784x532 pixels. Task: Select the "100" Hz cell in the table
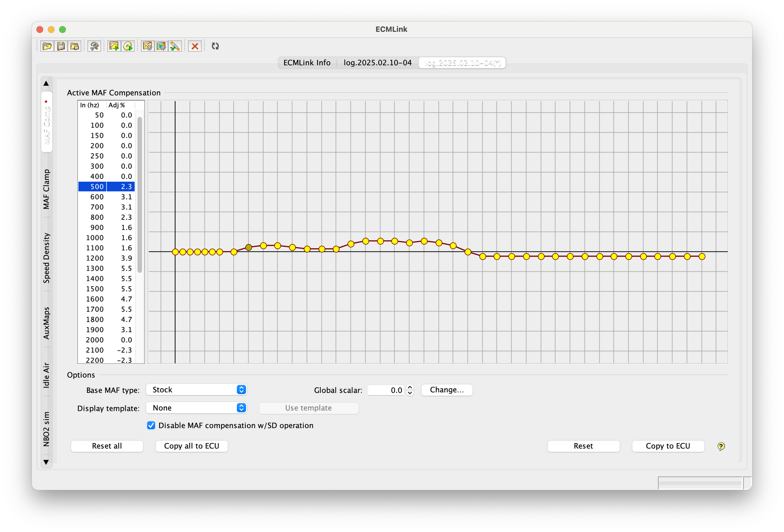pyautogui.click(x=92, y=125)
